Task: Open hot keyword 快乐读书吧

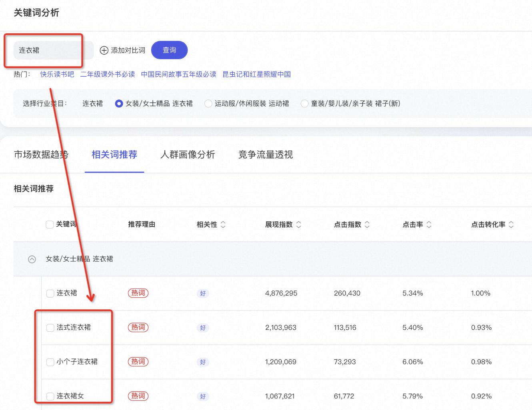Action: click(x=57, y=74)
